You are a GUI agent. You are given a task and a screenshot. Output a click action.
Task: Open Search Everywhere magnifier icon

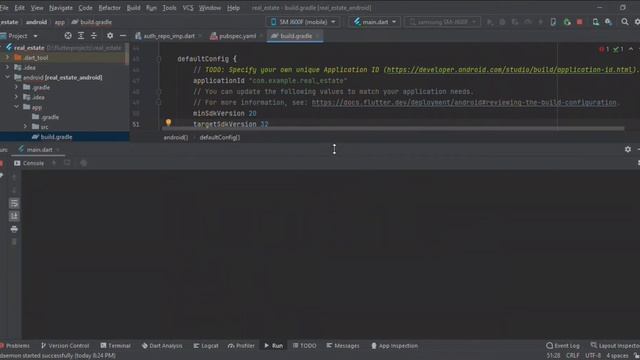tap(624, 22)
